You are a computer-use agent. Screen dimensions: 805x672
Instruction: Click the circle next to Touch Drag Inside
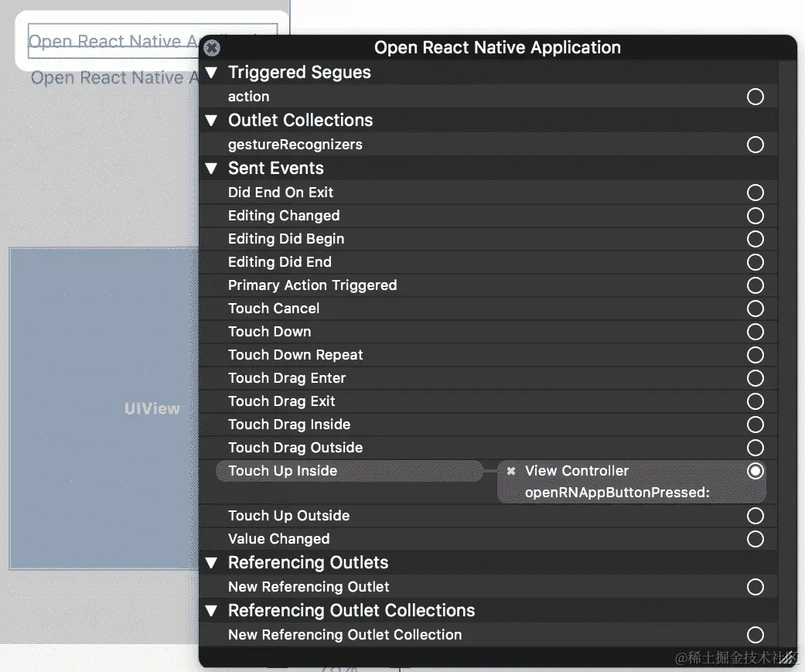[756, 425]
